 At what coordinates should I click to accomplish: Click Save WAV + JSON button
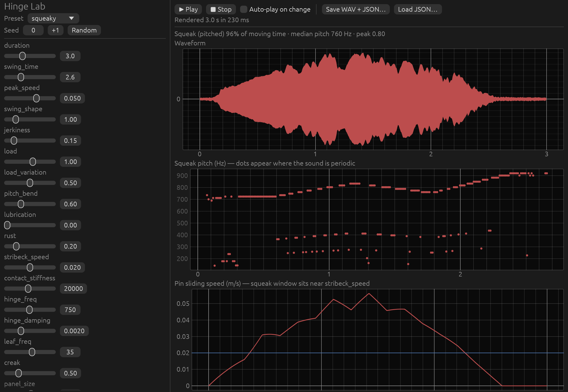[356, 9]
